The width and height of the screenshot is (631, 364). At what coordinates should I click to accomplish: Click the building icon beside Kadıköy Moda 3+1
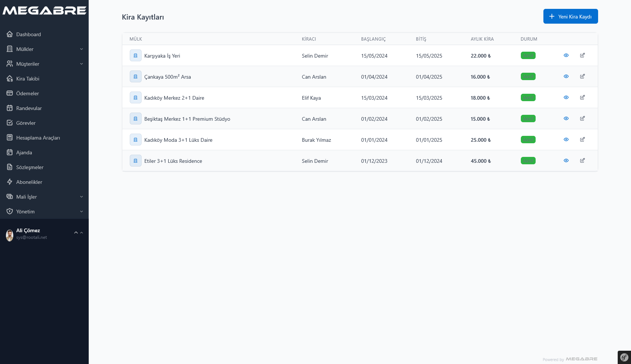[135, 140]
